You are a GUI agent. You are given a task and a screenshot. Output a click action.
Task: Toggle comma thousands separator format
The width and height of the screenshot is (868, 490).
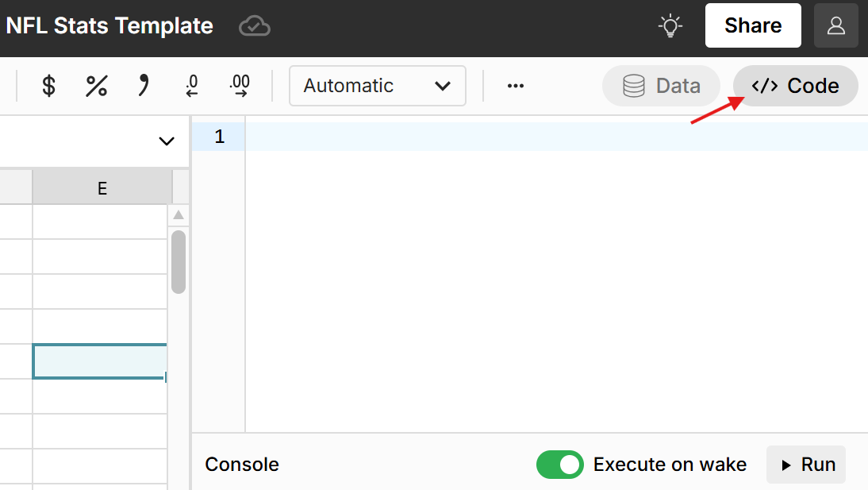pos(144,85)
